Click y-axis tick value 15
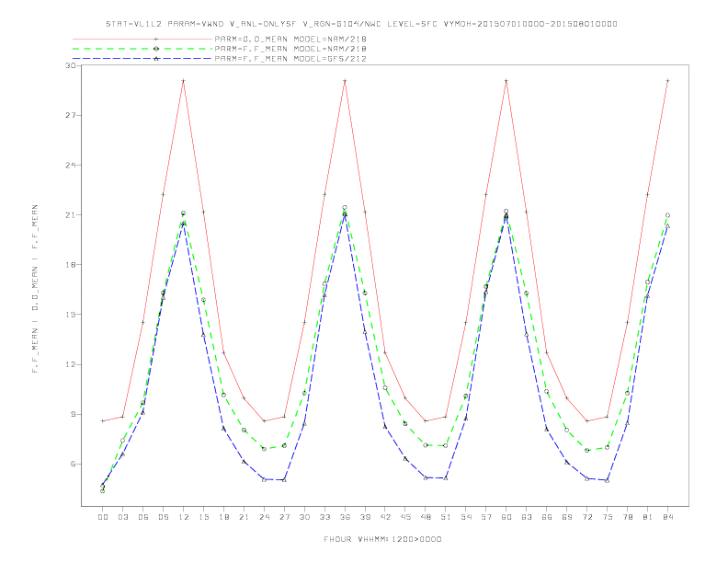The height and width of the screenshot is (563, 728). pos(71,315)
